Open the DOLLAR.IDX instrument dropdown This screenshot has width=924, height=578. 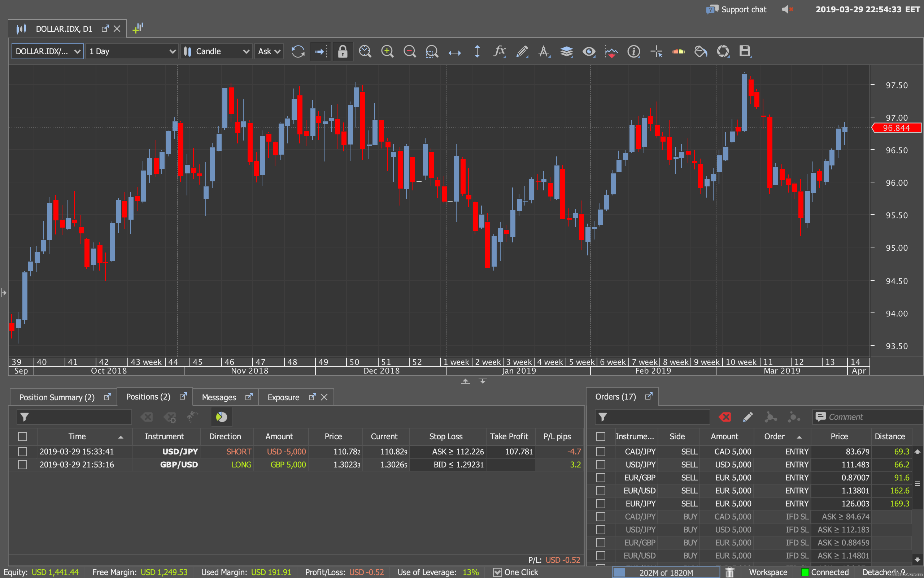[x=48, y=51]
